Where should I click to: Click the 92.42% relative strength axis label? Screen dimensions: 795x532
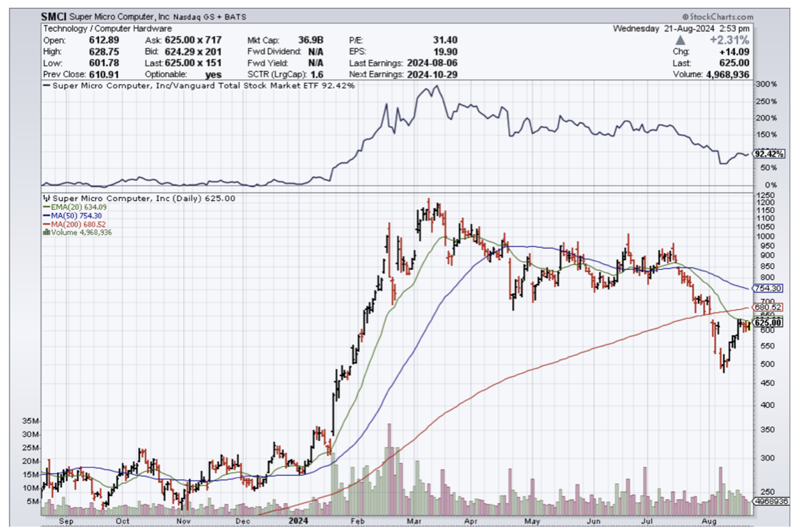[x=769, y=153]
